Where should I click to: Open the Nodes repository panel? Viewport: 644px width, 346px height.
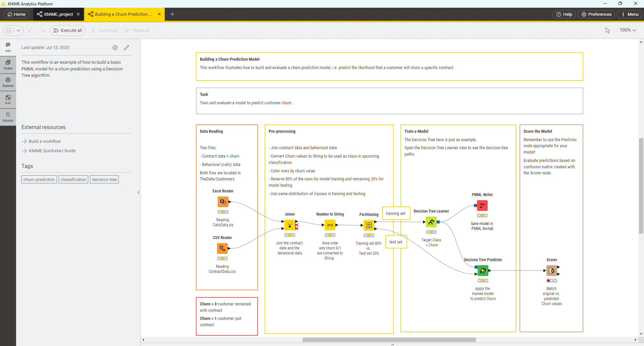pos(8,65)
